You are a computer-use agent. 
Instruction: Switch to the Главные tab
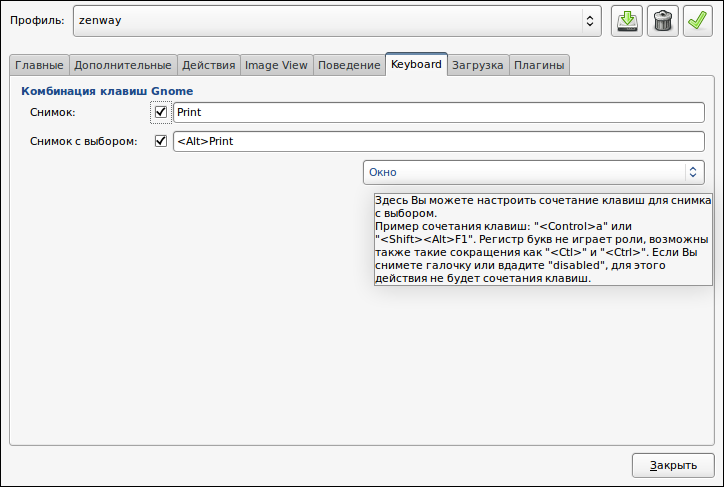[39, 65]
